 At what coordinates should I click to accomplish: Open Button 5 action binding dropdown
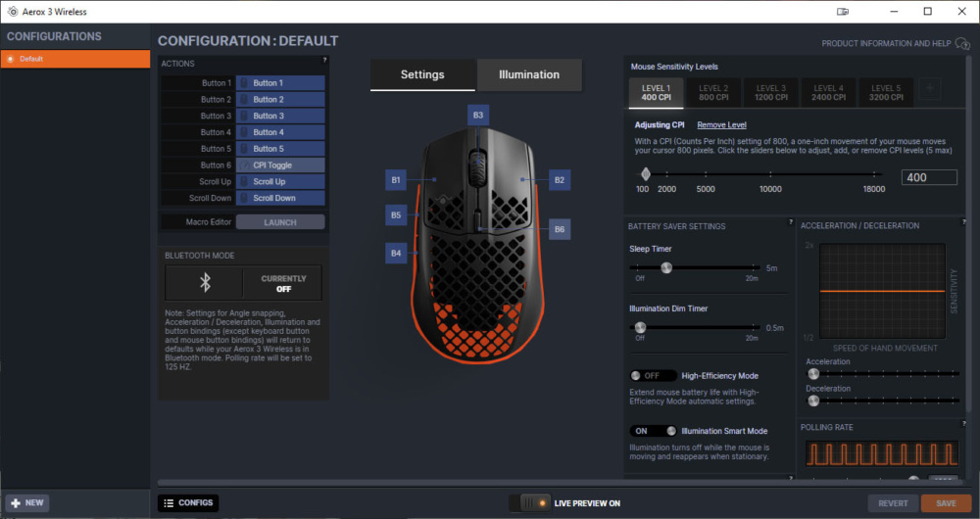280,149
